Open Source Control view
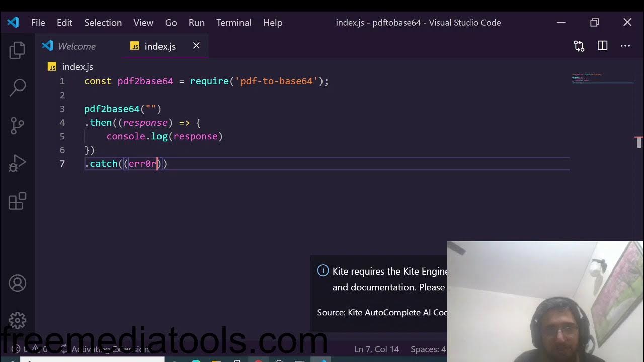 coord(17,126)
